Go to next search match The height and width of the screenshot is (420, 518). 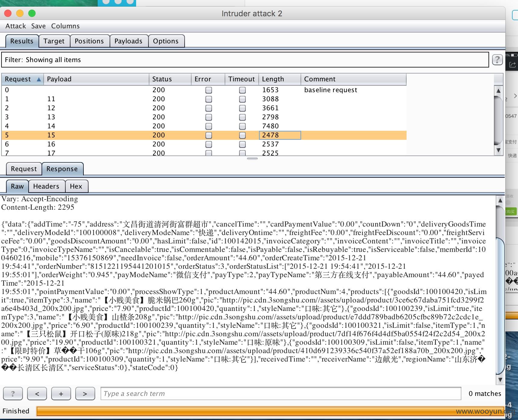tap(85, 393)
